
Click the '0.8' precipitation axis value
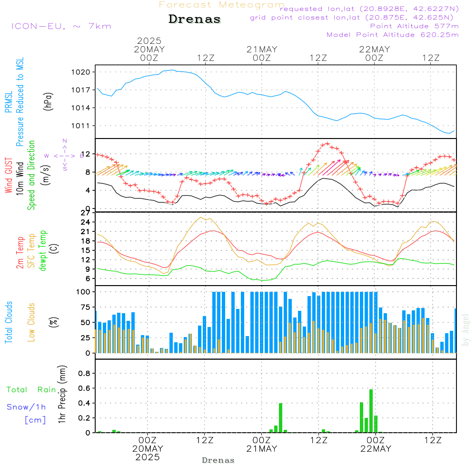click(84, 373)
